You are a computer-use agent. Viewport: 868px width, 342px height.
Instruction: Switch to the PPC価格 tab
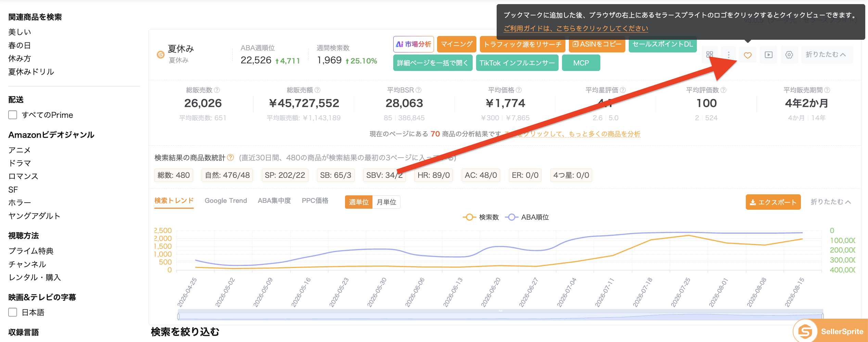point(315,201)
